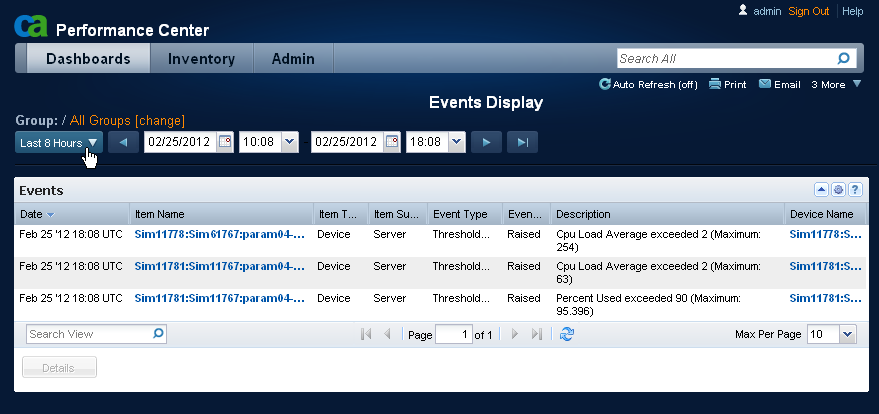The image size is (879, 414).
Task: Click the search magnifier in Search All
Action: tap(843, 59)
